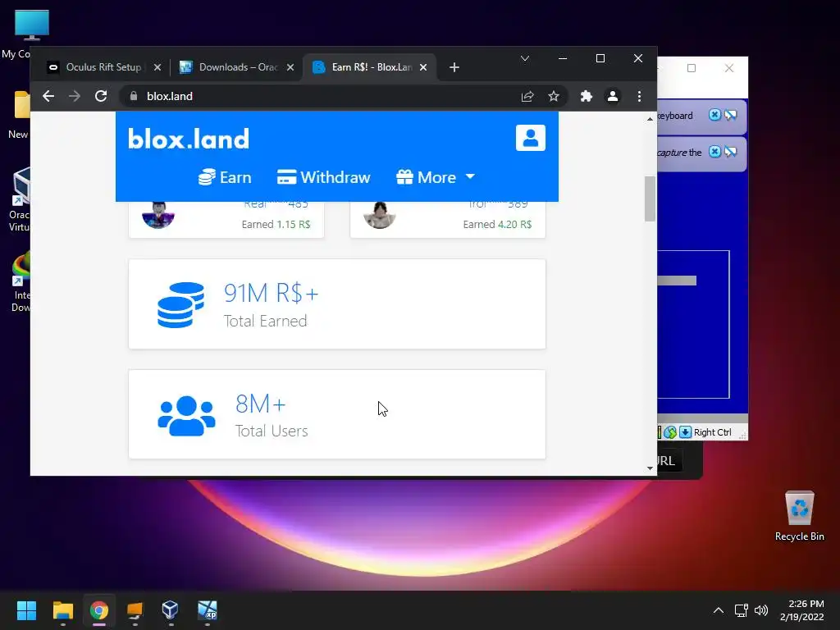
Task: Open the VirtualBox cube taskbar icon
Action: (171, 610)
